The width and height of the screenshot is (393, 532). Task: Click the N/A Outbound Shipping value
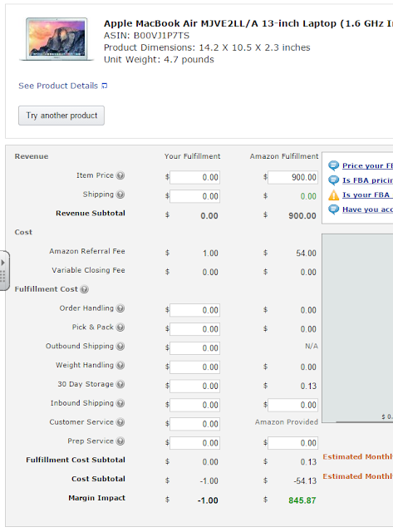click(x=312, y=347)
